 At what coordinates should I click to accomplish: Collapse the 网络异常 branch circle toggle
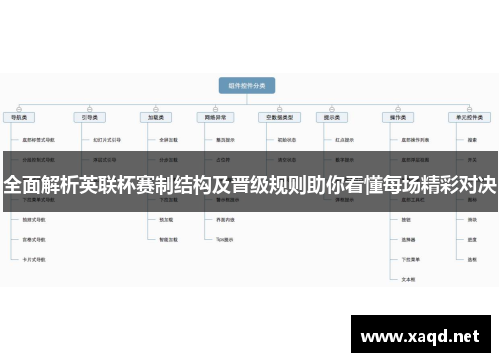coord(215,109)
